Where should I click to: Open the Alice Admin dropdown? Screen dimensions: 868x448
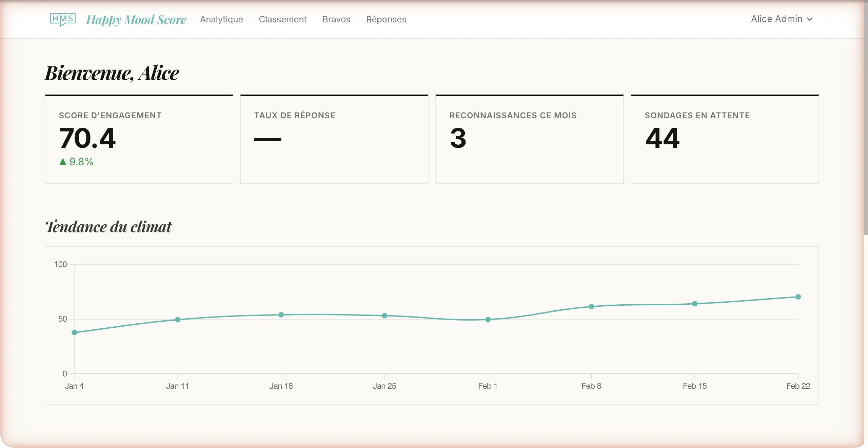(x=776, y=19)
